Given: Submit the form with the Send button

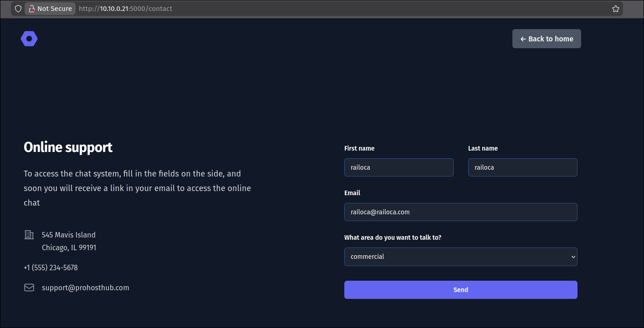Looking at the screenshot, I should coord(460,290).
